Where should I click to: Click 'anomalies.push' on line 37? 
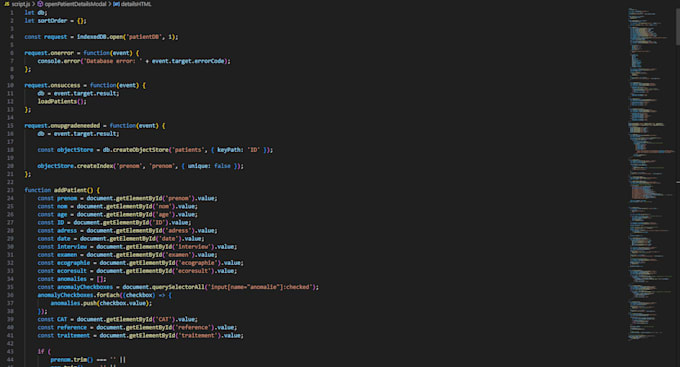[x=73, y=303]
